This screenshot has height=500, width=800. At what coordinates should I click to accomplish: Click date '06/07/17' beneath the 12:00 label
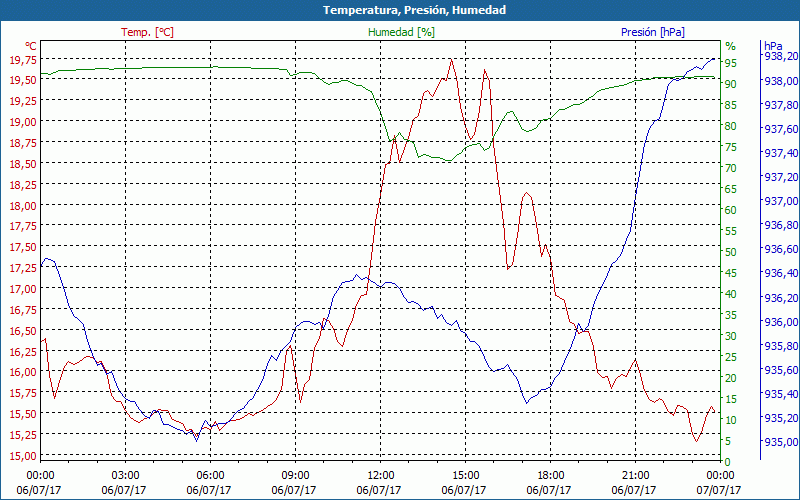tap(379, 490)
